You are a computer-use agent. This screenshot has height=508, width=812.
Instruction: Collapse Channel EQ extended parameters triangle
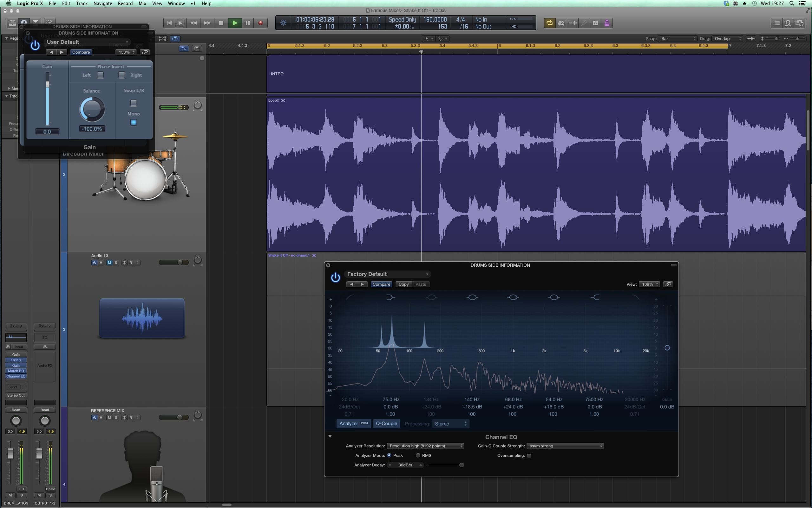tap(330, 436)
